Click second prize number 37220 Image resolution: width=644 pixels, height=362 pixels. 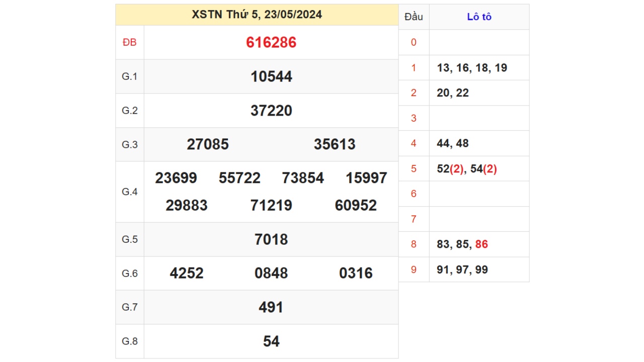tap(271, 111)
